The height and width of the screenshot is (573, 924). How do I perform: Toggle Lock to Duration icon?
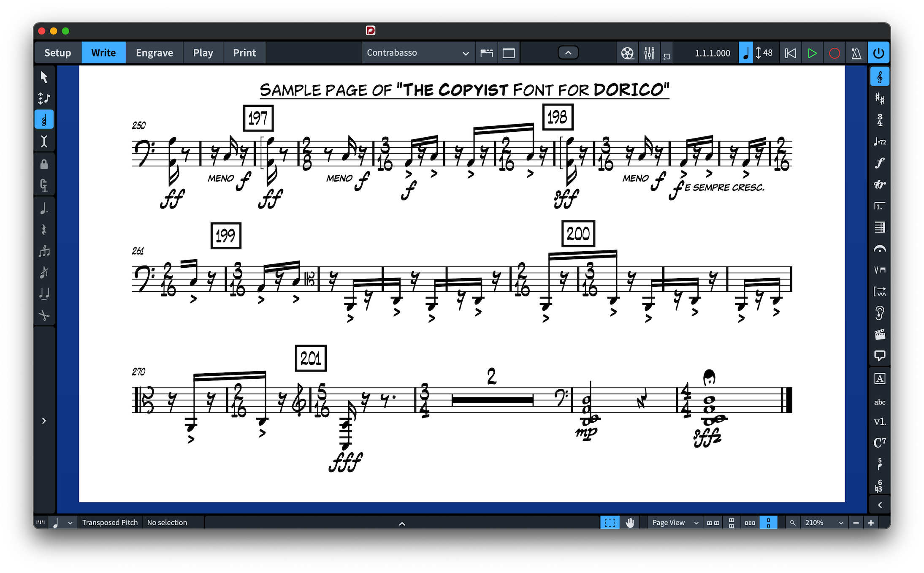[44, 164]
